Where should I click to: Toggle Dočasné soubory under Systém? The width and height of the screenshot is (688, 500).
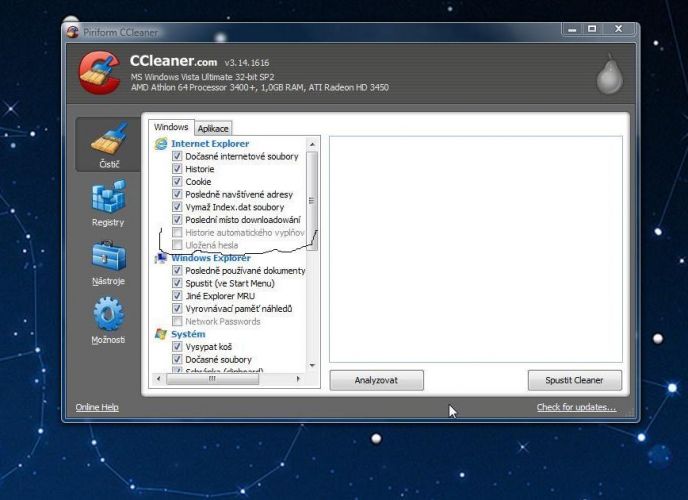177,360
